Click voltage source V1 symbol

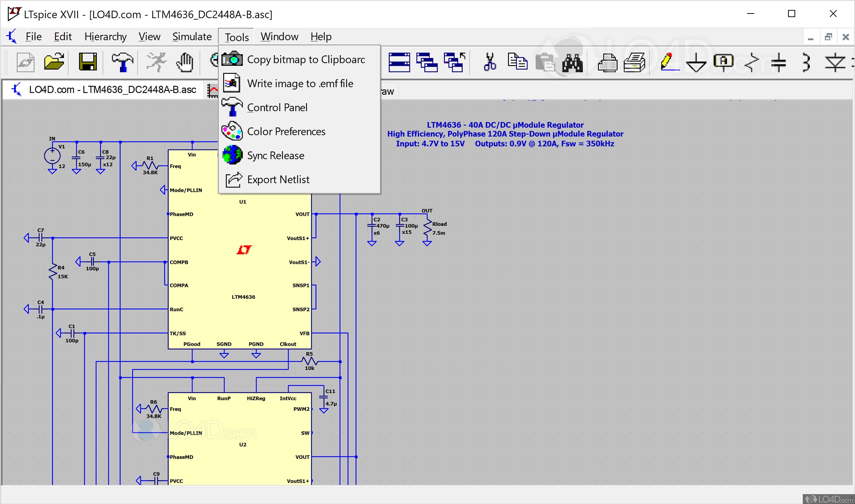52,156
